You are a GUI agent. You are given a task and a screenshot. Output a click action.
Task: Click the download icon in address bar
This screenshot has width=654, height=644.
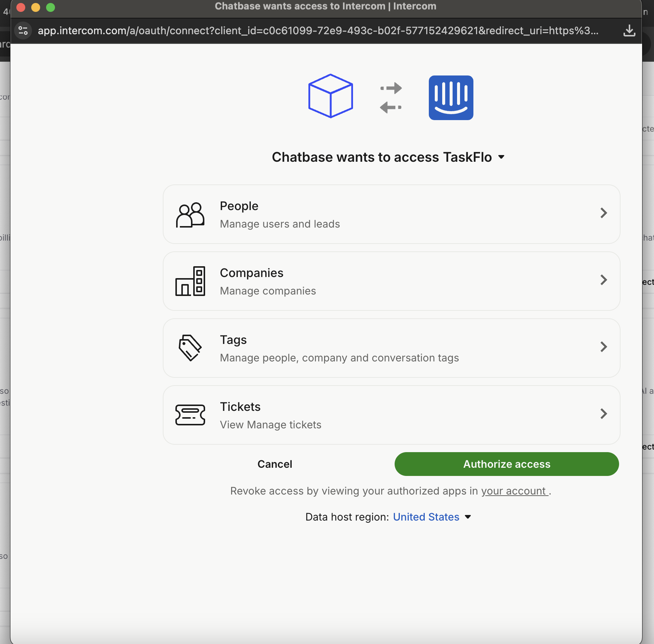629,30
